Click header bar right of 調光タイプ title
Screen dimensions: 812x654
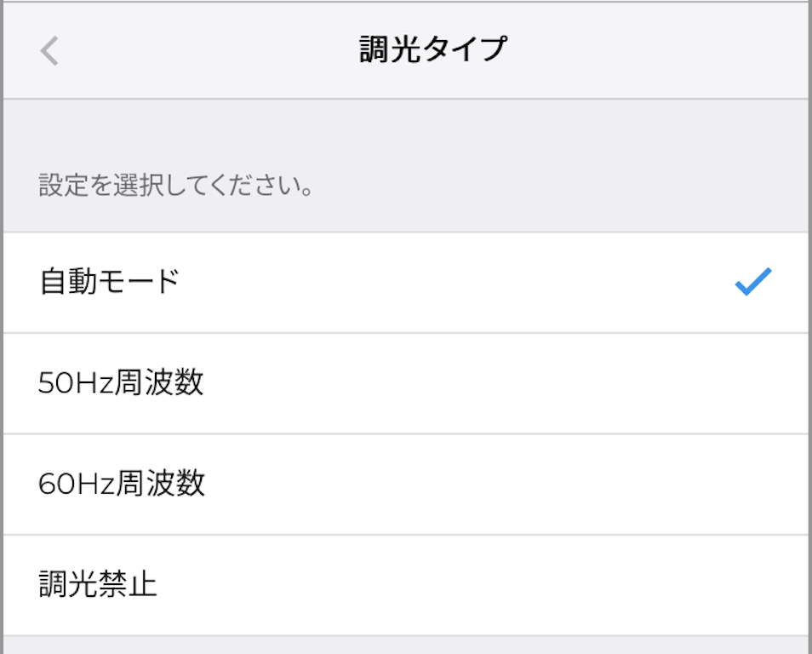(x=664, y=50)
